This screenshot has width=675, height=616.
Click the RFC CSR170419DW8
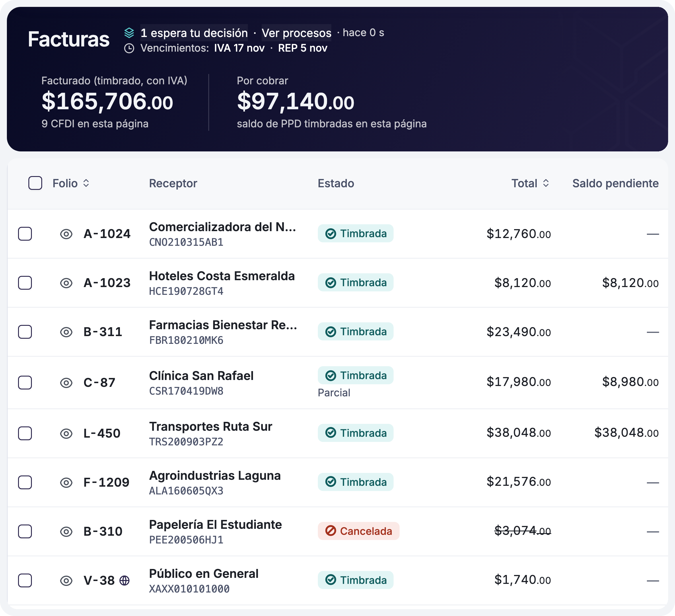186,391
